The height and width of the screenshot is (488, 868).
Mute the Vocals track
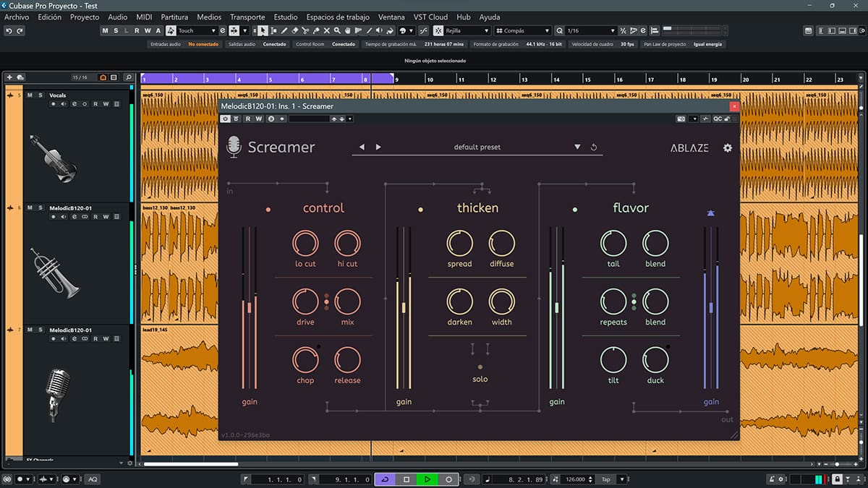click(30, 95)
